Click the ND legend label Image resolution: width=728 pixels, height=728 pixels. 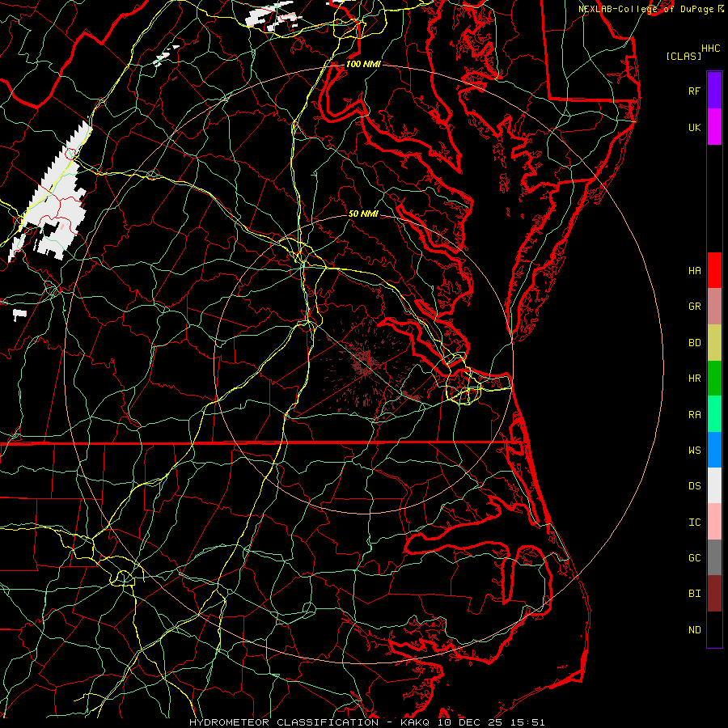point(694,630)
